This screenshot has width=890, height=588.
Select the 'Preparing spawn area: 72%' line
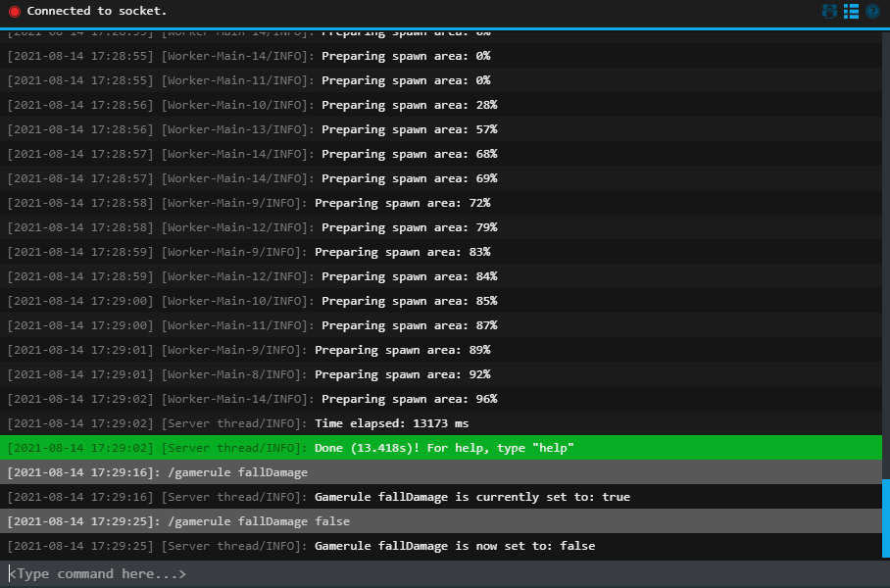click(x=441, y=203)
